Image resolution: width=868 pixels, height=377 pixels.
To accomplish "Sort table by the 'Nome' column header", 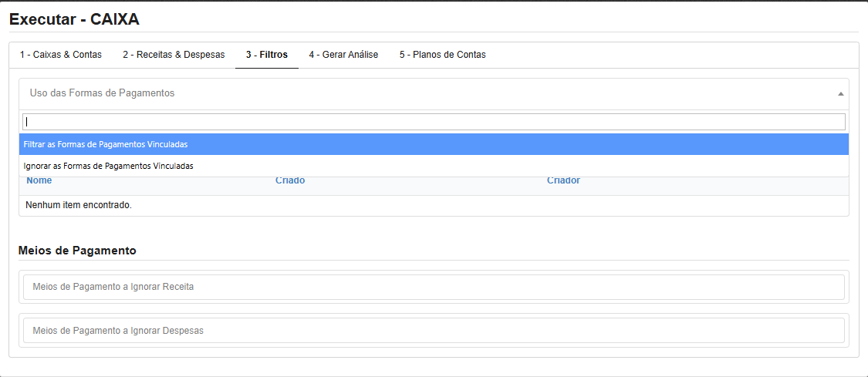I will 39,181.
